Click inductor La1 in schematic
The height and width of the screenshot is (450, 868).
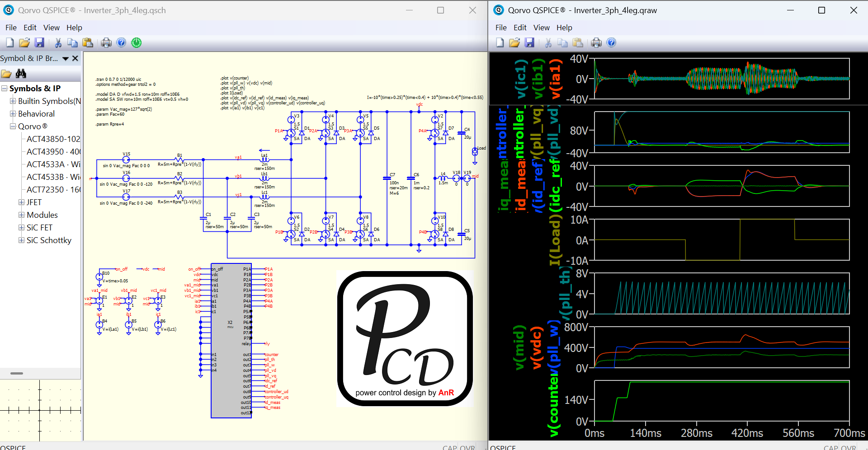[x=264, y=159]
